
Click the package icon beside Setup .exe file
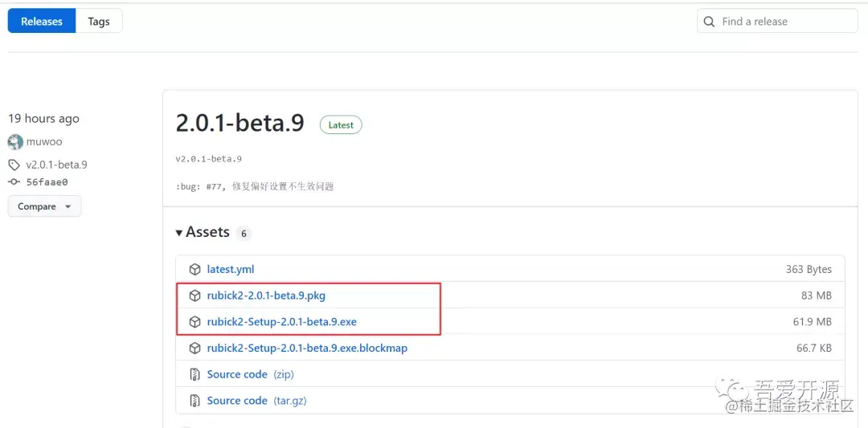194,322
